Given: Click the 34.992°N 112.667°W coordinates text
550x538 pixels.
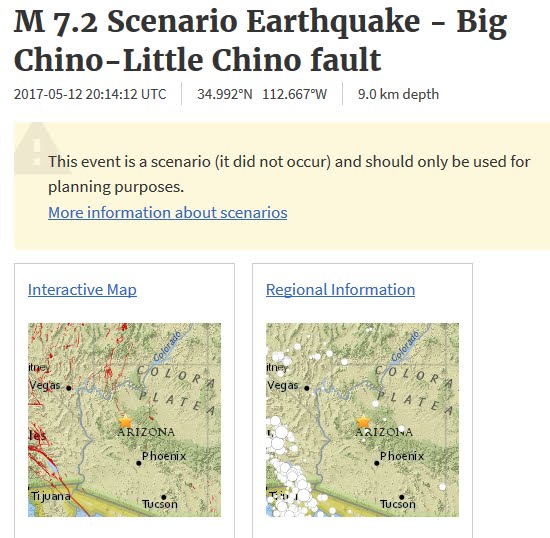Looking at the screenshot, I should [262, 94].
